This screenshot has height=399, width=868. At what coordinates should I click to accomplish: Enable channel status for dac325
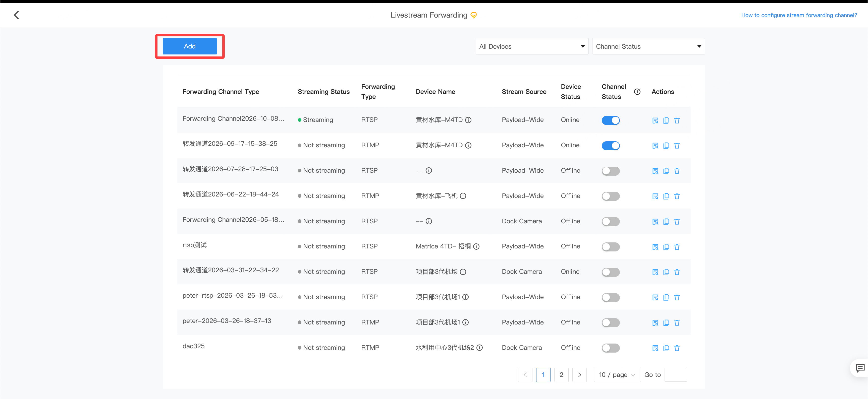click(611, 348)
